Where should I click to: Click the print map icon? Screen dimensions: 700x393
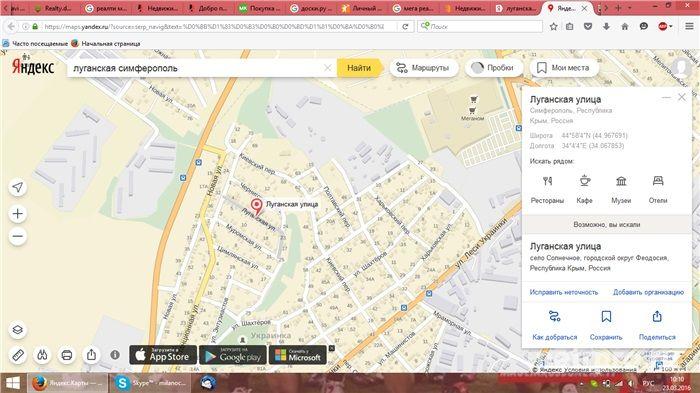click(67, 355)
